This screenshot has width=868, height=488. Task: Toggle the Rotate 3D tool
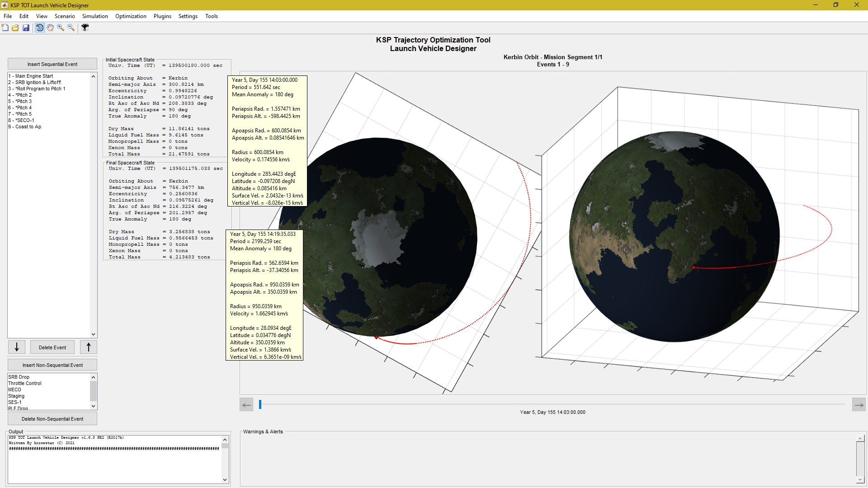tap(40, 28)
